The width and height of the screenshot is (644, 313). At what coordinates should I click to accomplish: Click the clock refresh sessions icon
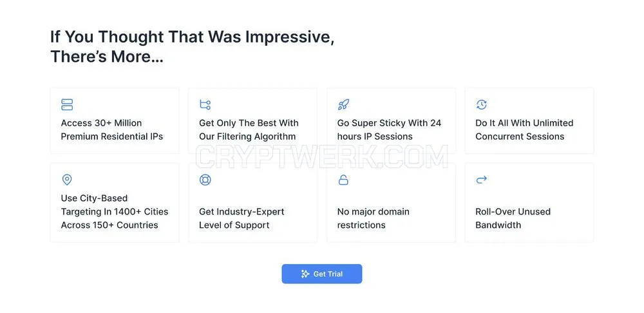(x=481, y=104)
